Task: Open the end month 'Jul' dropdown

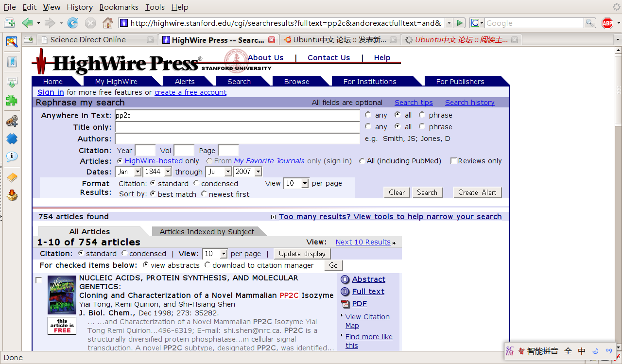Action: (219, 172)
